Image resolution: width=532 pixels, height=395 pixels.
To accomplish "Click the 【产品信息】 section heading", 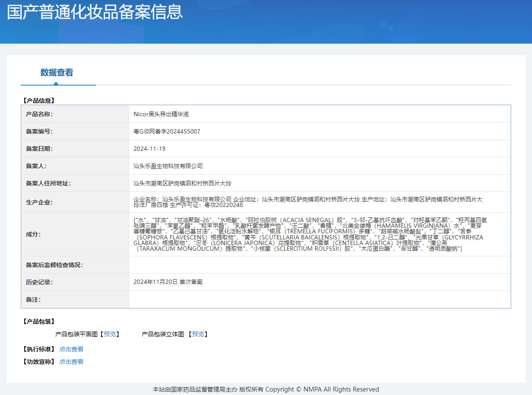I will pyautogui.click(x=38, y=101).
